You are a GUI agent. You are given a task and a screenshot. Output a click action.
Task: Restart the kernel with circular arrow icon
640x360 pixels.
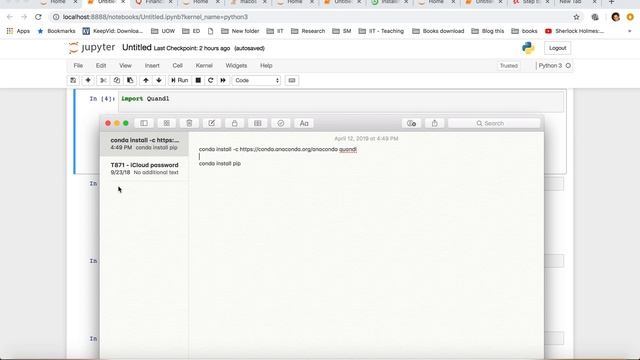211,80
